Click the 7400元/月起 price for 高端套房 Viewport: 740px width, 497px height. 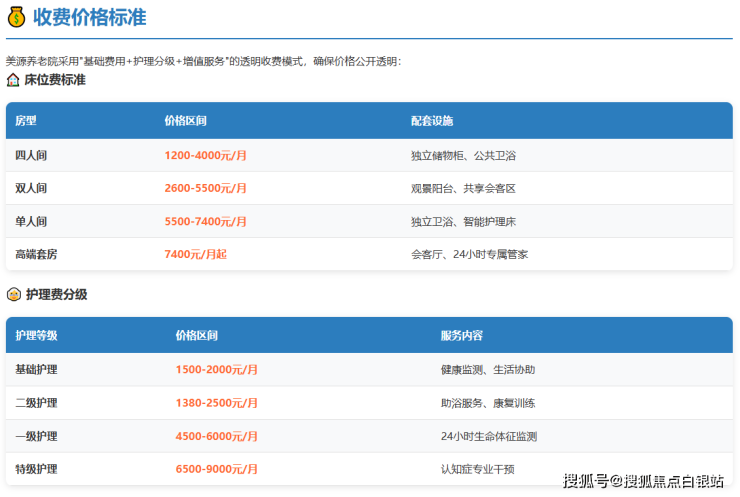click(195, 254)
